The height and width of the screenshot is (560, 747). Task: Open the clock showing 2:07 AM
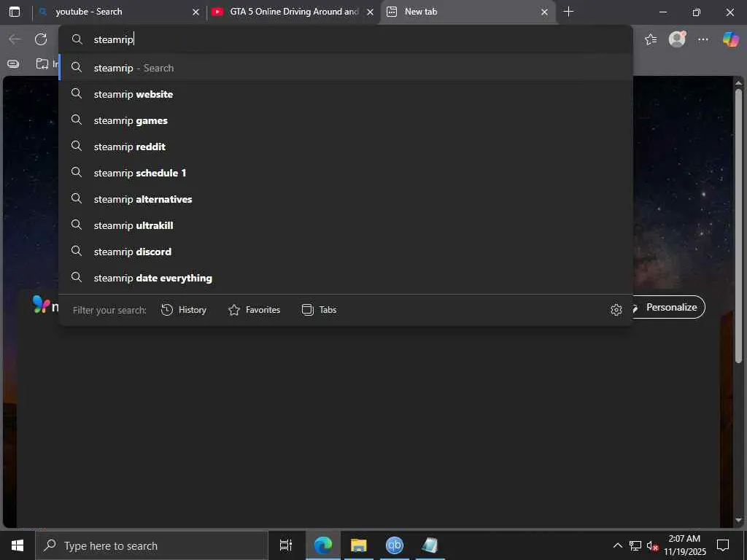pos(684,545)
